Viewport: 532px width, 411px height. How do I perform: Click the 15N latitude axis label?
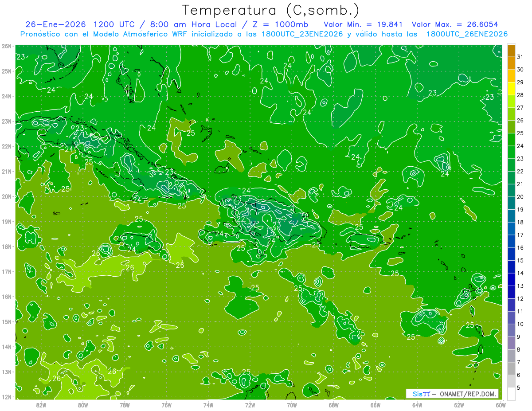click(x=7, y=322)
